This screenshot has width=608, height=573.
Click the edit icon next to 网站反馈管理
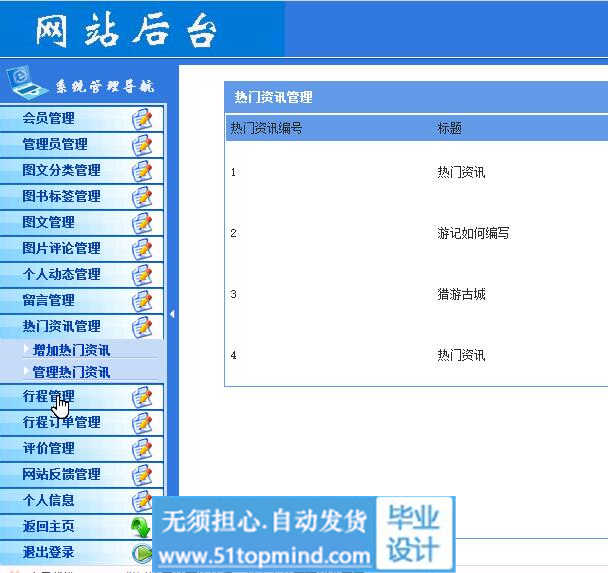[142, 474]
